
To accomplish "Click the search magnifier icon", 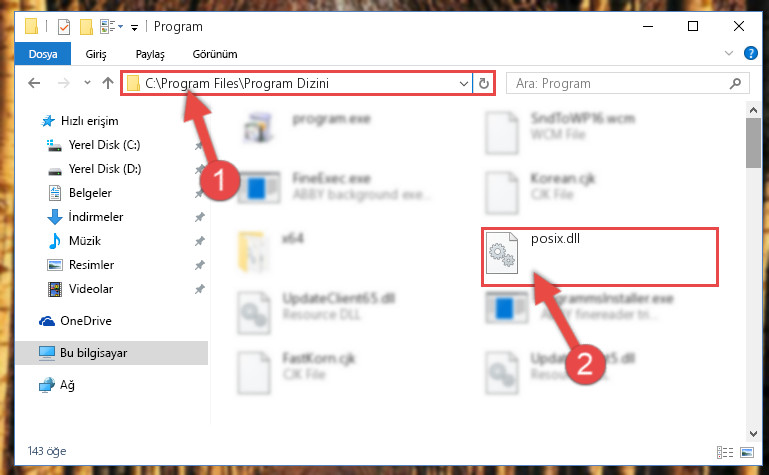I will [735, 83].
